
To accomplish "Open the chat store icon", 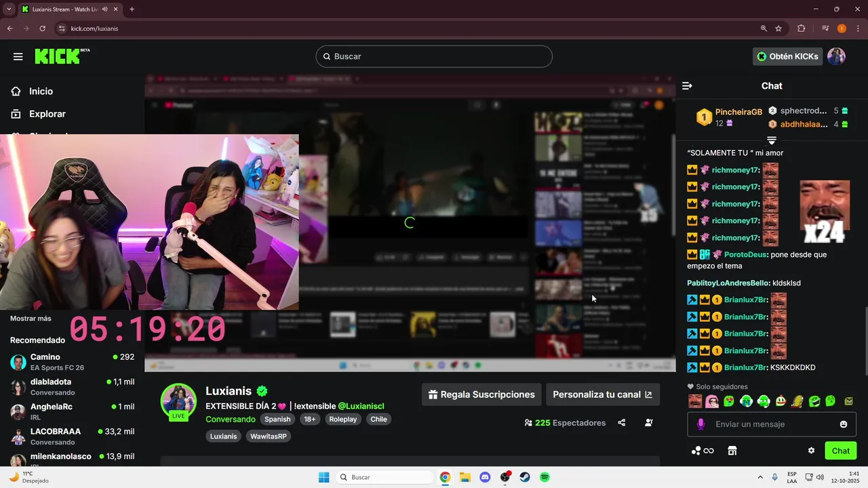I will tap(732, 451).
